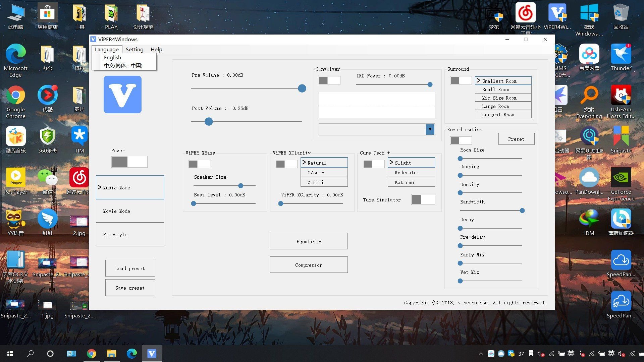Open the 钉钉 desktop icon
Image resolution: width=644 pixels, height=362 pixels.
47,223
